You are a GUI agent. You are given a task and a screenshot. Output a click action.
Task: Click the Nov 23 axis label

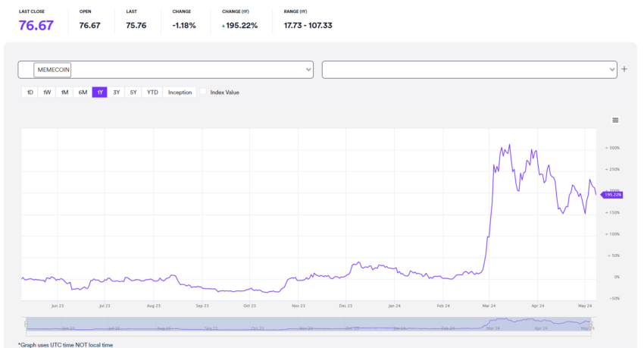[299, 306]
